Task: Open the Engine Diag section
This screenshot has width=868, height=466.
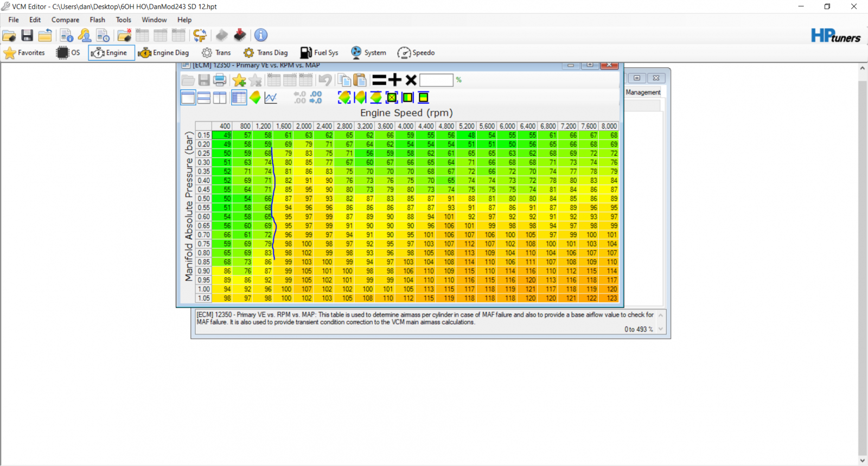Action: [163, 53]
